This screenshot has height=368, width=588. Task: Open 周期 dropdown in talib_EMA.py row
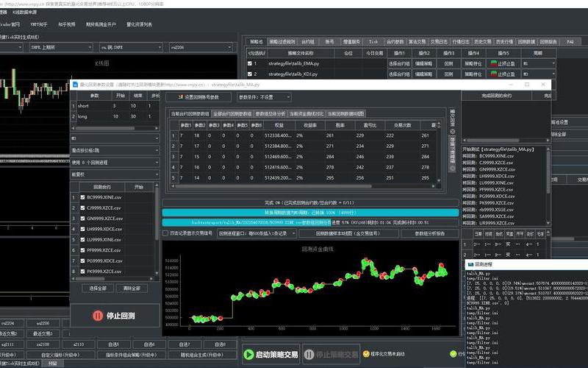click(x=539, y=63)
